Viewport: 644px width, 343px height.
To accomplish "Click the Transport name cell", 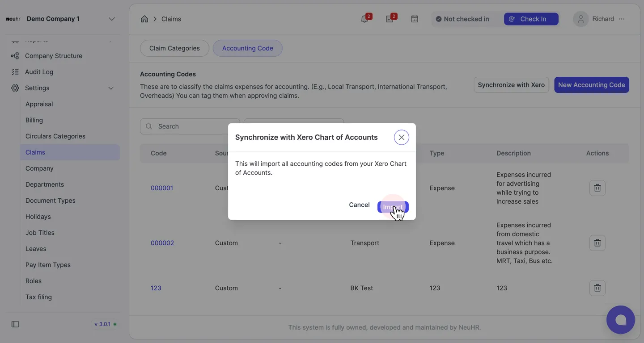I will 365,243.
